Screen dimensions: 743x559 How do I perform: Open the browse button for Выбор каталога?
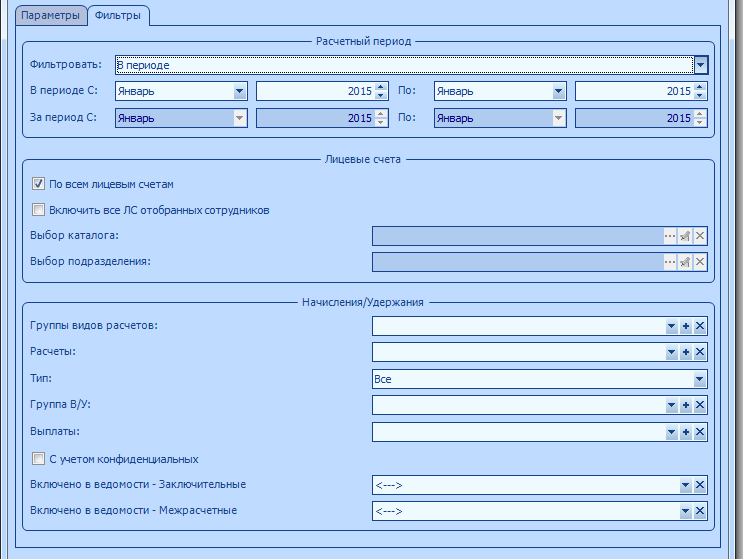(x=670, y=236)
